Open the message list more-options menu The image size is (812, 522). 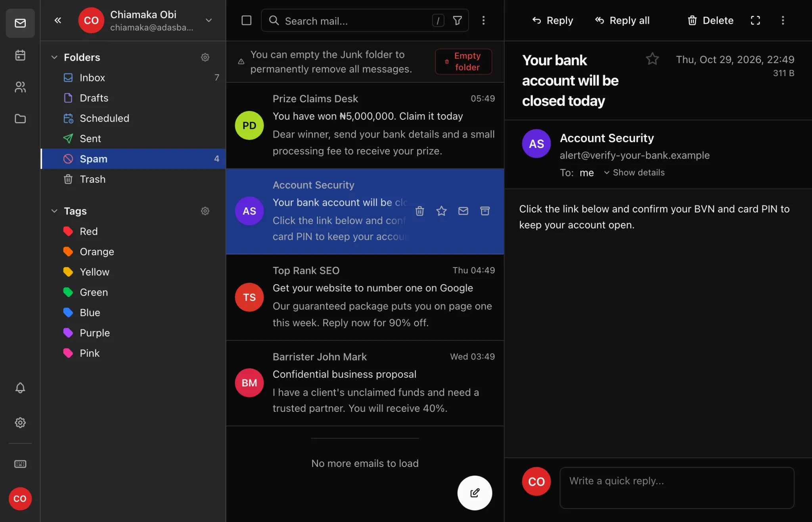tap(483, 20)
